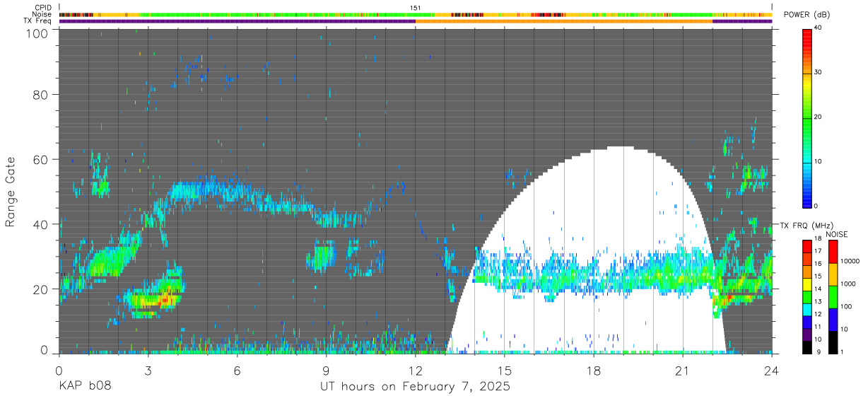Image resolution: width=868 pixels, height=401 pixels.
Task: Click power scale value 30
Action: click(818, 73)
